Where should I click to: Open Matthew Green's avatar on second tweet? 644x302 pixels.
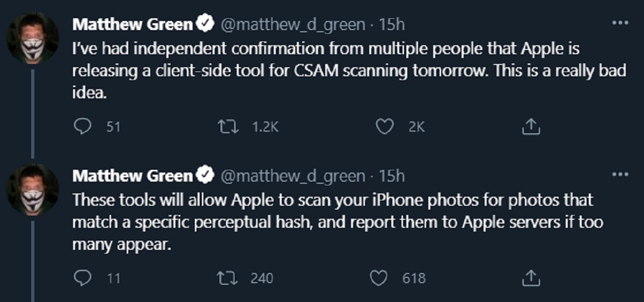pos(32,190)
